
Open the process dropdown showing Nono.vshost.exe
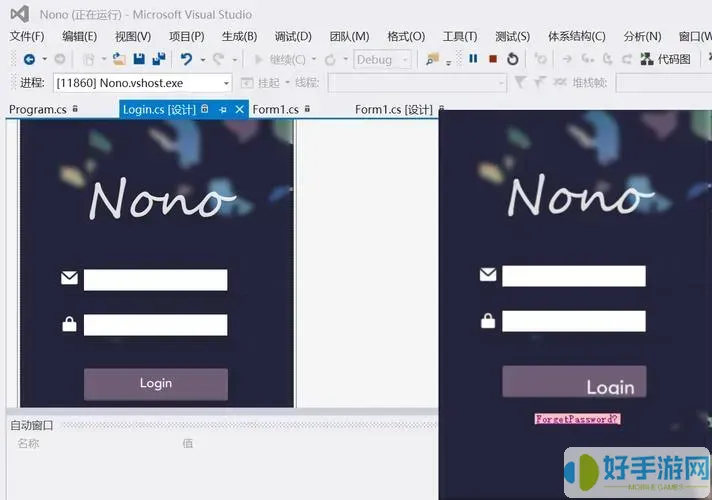click(x=226, y=83)
